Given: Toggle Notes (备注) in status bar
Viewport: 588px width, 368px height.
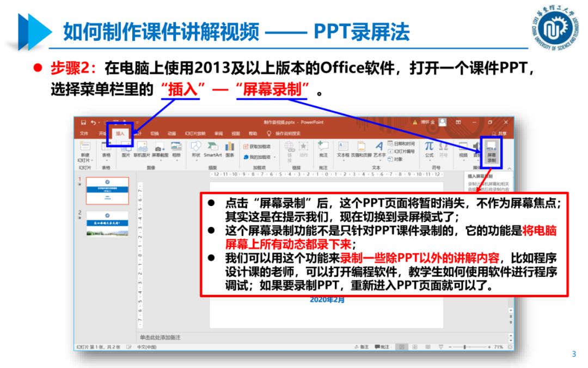Looking at the screenshot, I should pos(362,347).
